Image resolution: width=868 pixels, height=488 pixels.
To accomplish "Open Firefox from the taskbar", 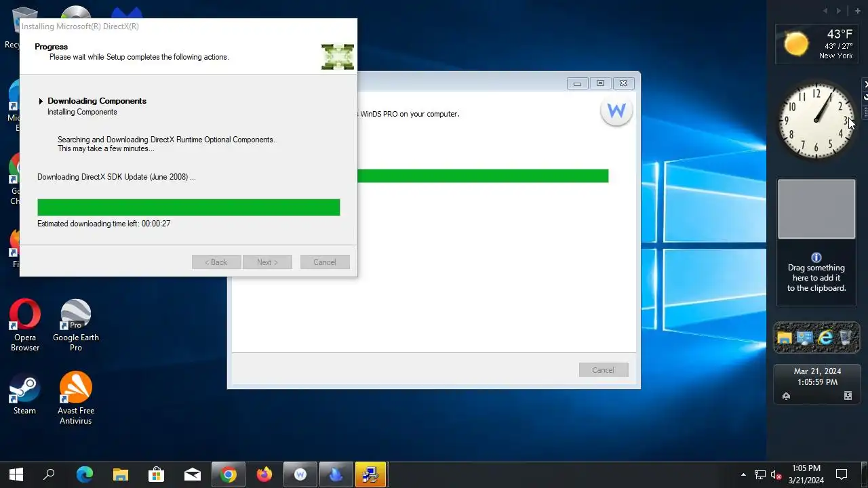I will tap(264, 474).
